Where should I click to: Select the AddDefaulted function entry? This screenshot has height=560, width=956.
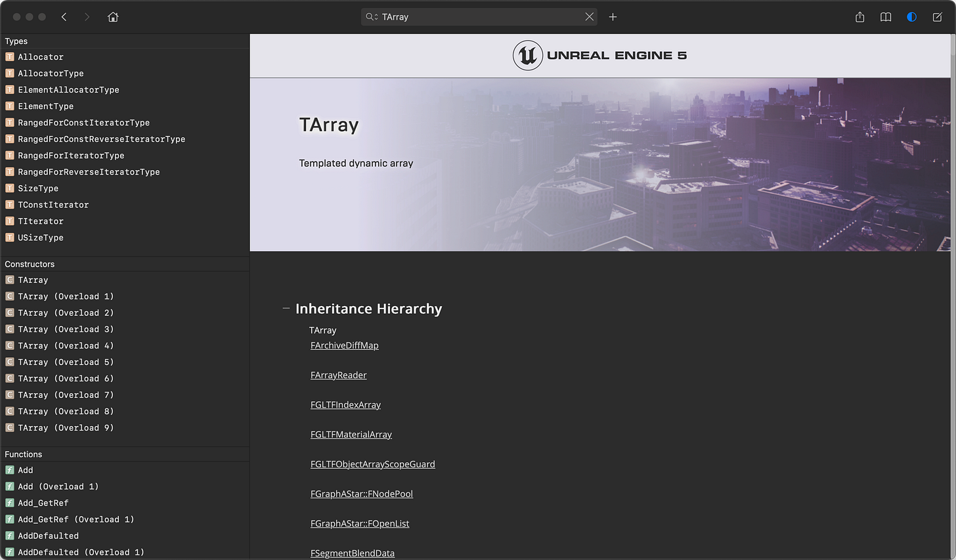click(125, 536)
